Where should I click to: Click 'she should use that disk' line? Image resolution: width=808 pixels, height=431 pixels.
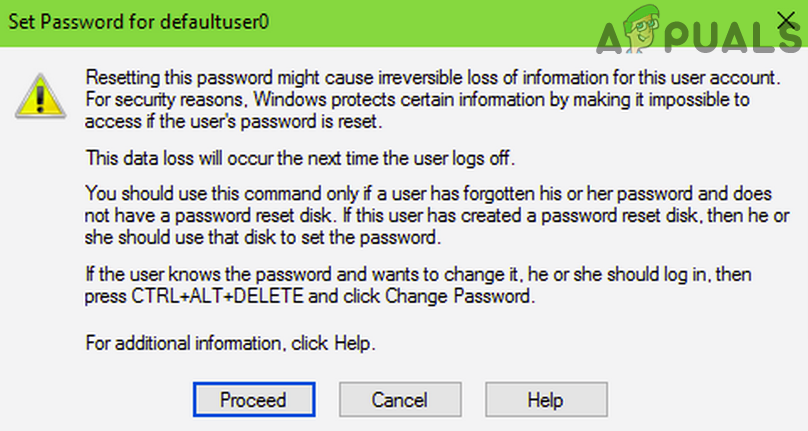click(x=292, y=238)
